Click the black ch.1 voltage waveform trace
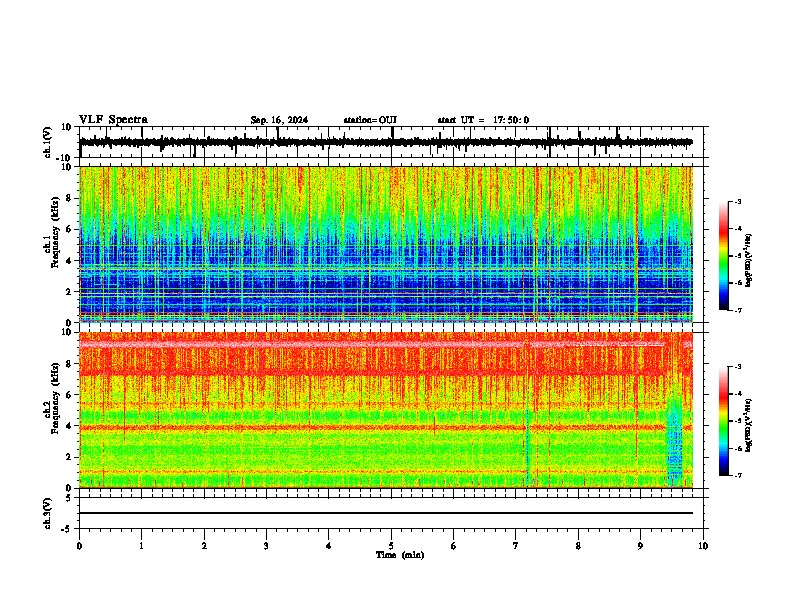Image resolution: width=792 pixels, height=612 pixels. click(x=386, y=142)
